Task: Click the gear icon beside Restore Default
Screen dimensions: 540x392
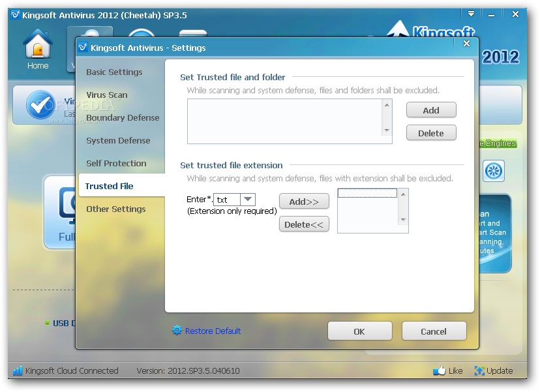Action: [x=177, y=330]
